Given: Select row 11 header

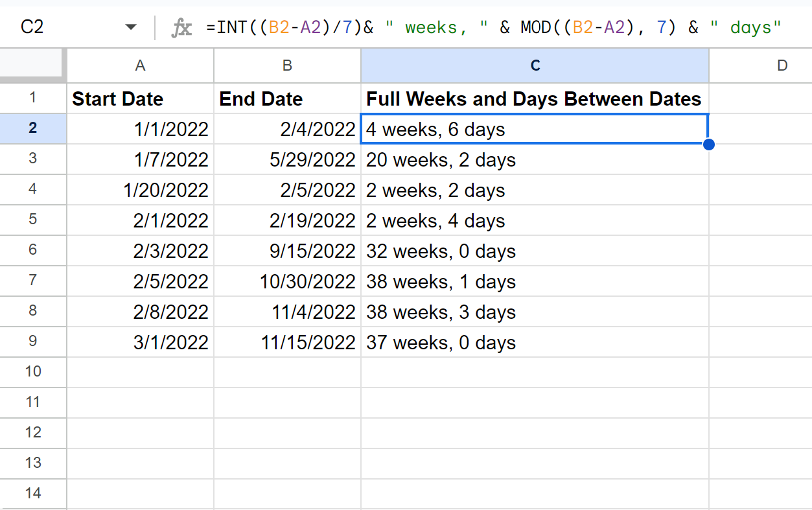Looking at the screenshot, I should (x=33, y=403).
